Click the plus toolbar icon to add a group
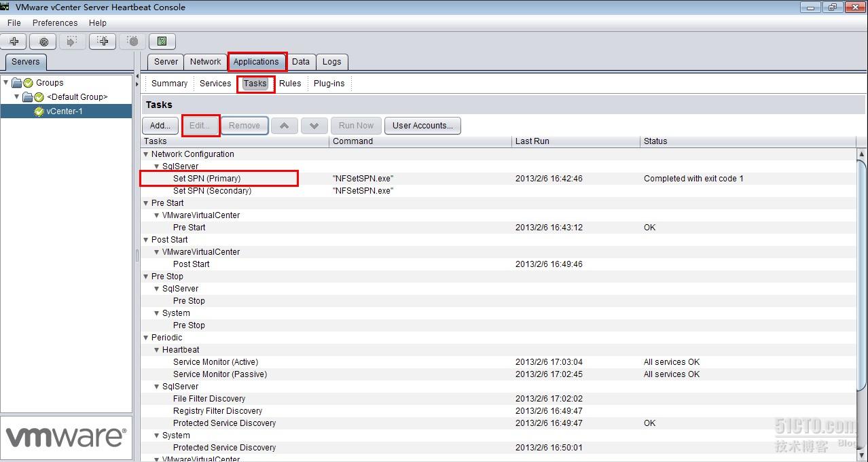This screenshot has height=462, width=868. [x=14, y=41]
